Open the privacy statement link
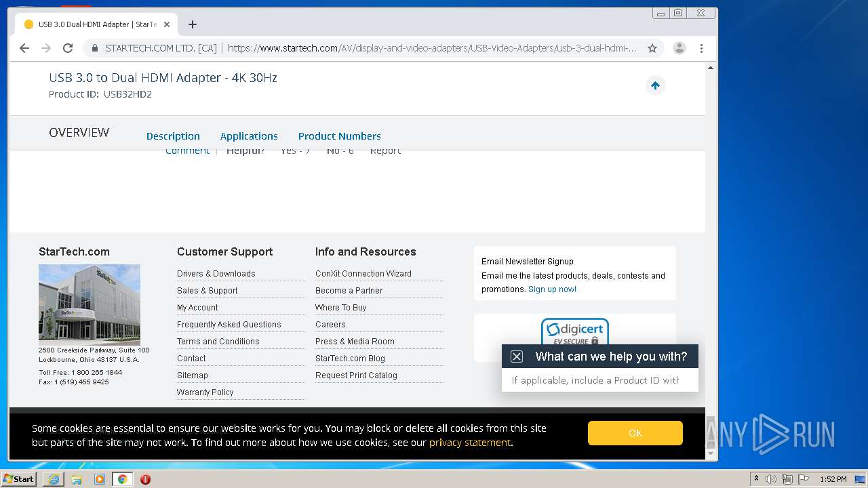This screenshot has height=488, width=868. [470, 443]
